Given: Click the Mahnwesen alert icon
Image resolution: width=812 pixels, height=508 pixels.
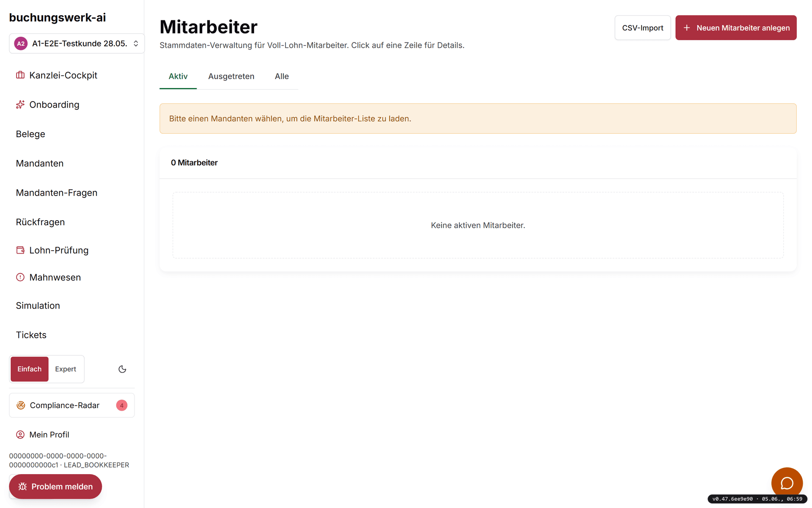Looking at the screenshot, I should [x=20, y=277].
